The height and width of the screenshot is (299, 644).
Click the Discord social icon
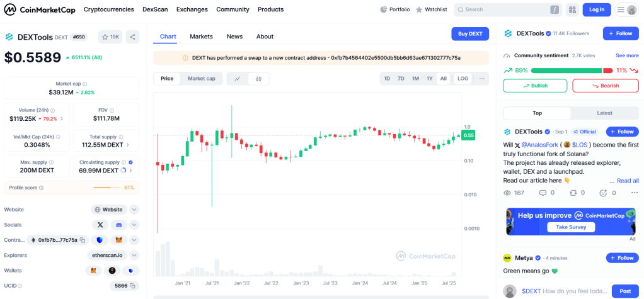(x=120, y=225)
